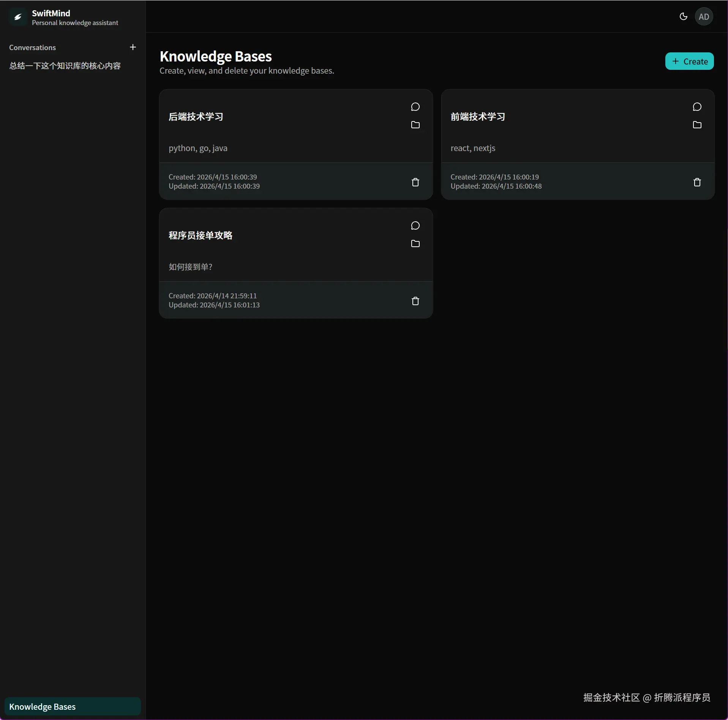728x720 pixels.
Task: Click 'Created: 2026/4/15 16:00:19' timestamp
Action: coord(494,177)
